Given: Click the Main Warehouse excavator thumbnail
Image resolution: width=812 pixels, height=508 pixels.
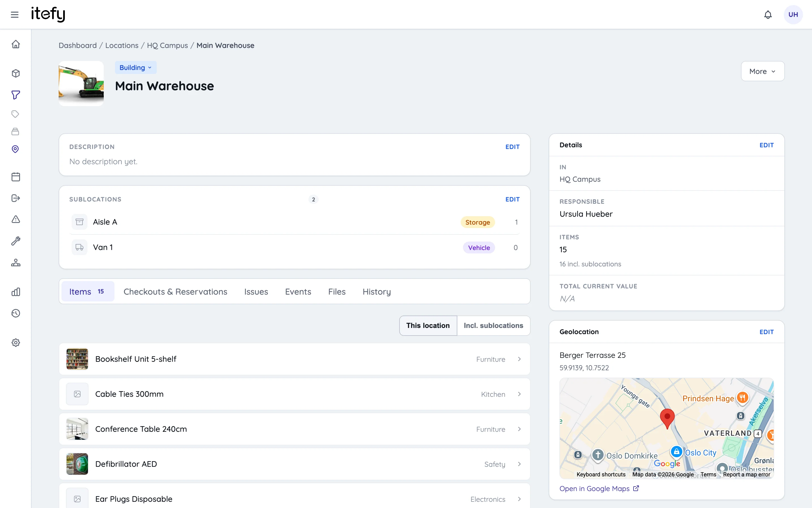Looking at the screenshot, I should pyautogui.click(x=81, y=83).
